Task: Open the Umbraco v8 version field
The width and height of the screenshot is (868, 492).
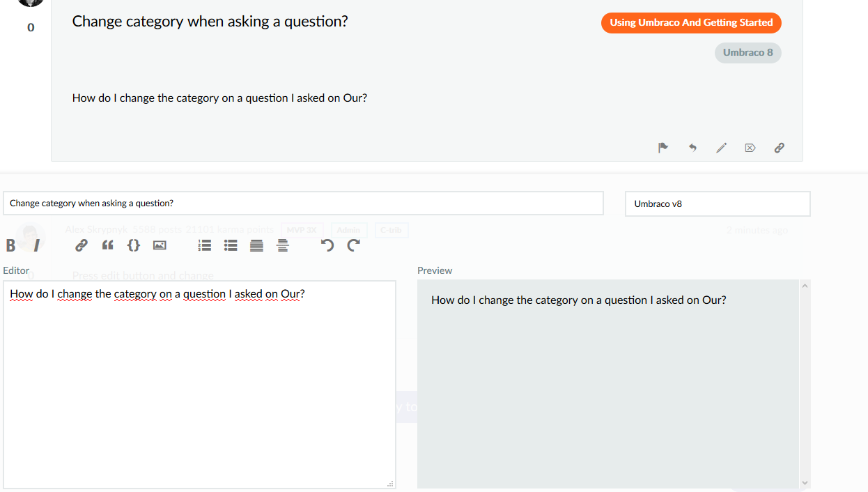Action: tap(718, 204)
